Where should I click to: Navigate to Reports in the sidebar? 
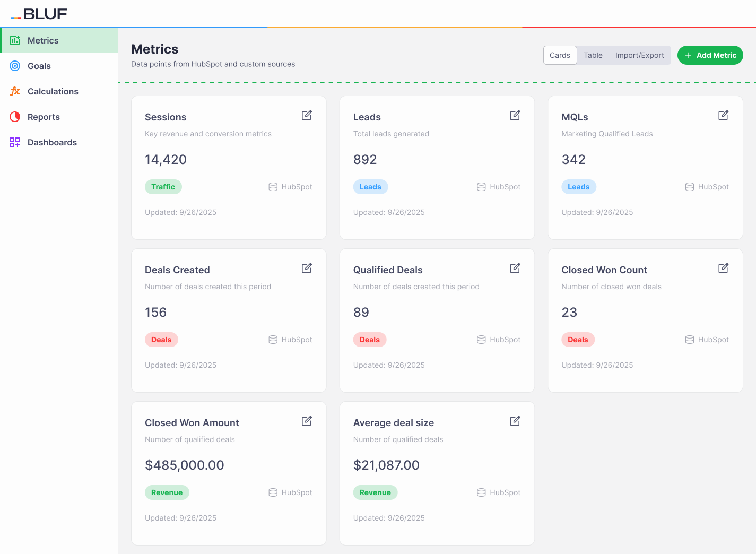point(59,117)
